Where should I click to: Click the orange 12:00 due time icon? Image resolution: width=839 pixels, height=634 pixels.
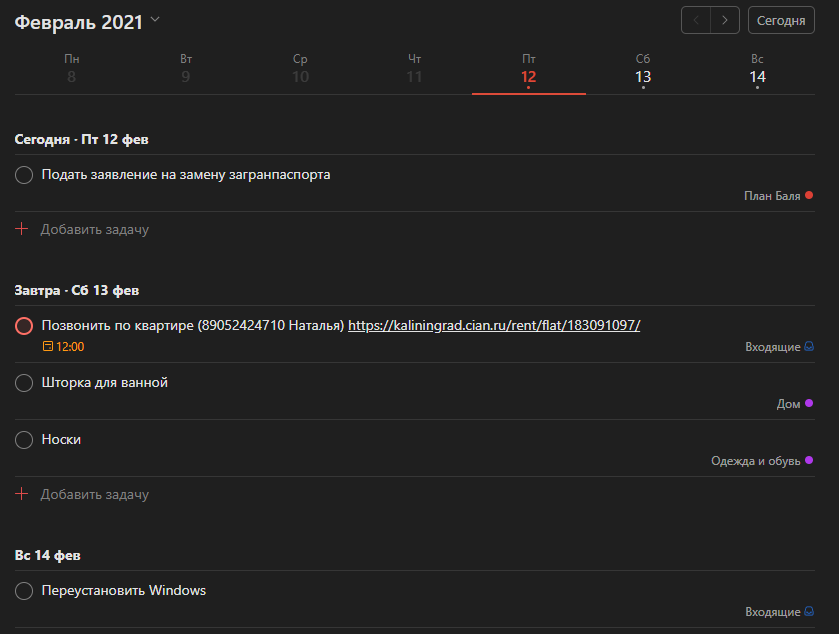[48, 347]
